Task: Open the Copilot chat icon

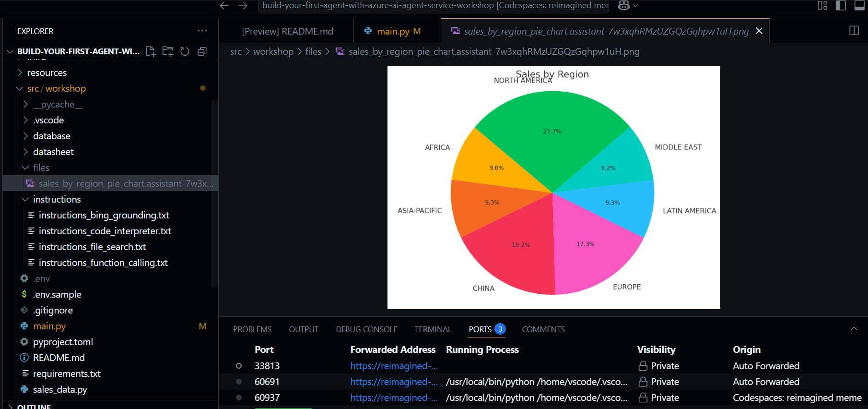Action: tap(624, 6)
